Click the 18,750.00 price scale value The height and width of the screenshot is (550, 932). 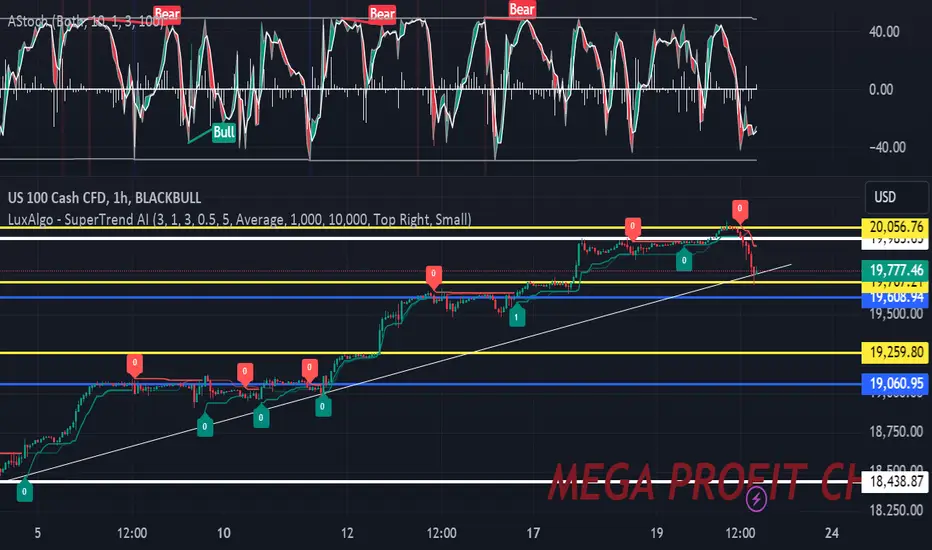896,432
